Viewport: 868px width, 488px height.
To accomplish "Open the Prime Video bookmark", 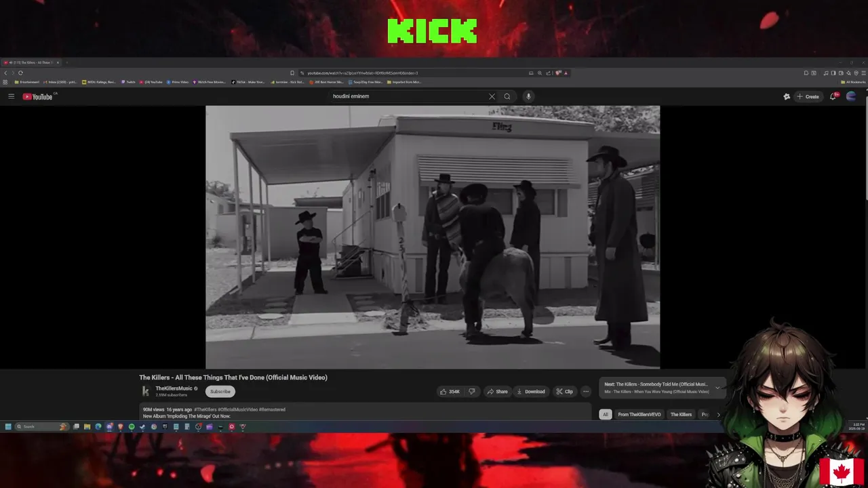I will [177, 82].
